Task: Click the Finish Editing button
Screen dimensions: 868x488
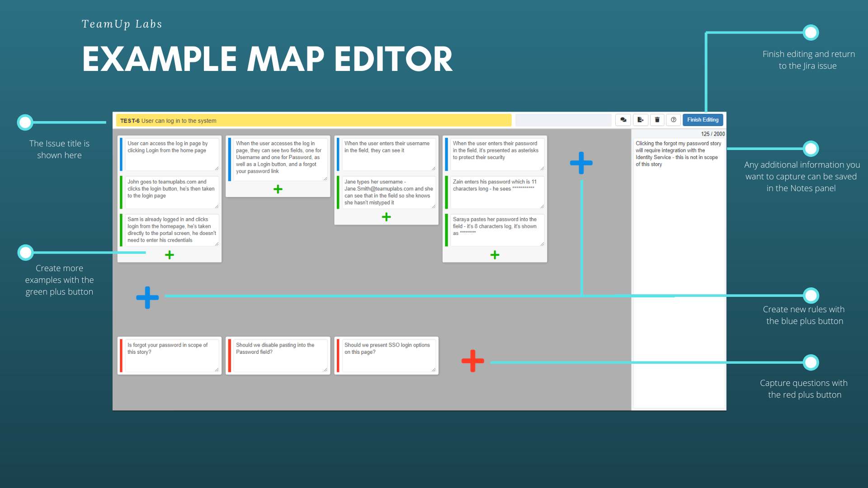Action: [x=703, y=120]
